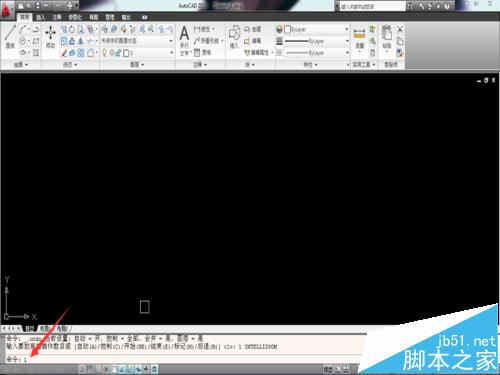Click the drawing window restore button
The height and width of the screenshot is (375, 500).
point(486,80)
